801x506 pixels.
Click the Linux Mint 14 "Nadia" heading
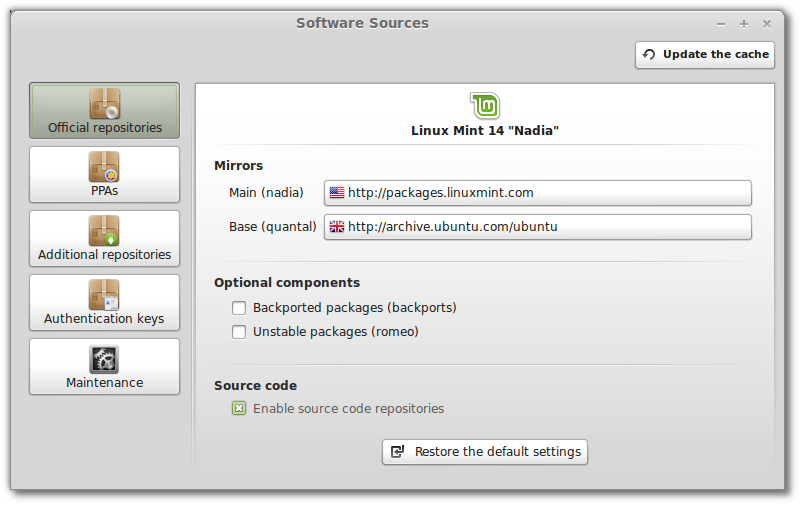tap(485, 131)
